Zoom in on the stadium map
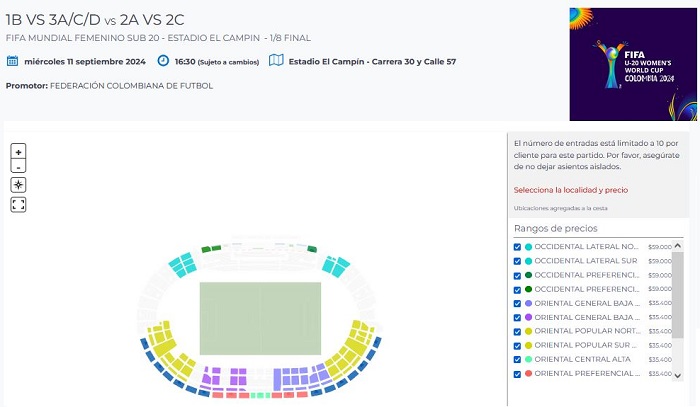 coord(18,151)
